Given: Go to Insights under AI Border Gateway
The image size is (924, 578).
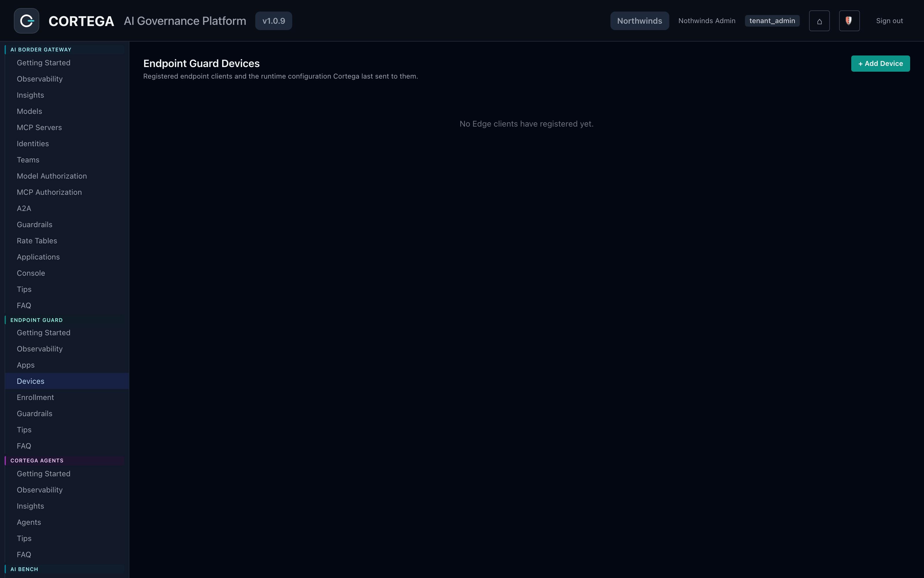Looking at the screenshot, I should point(67,95).
